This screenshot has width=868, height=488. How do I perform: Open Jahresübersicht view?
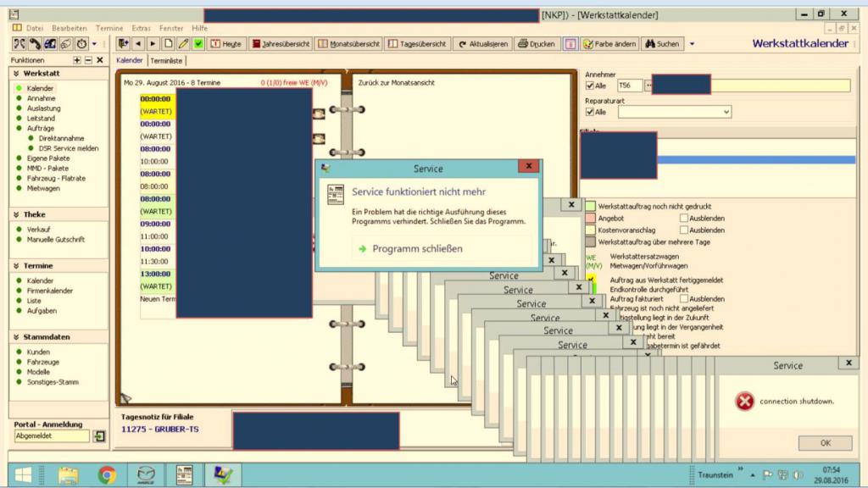tap(281, 44)
